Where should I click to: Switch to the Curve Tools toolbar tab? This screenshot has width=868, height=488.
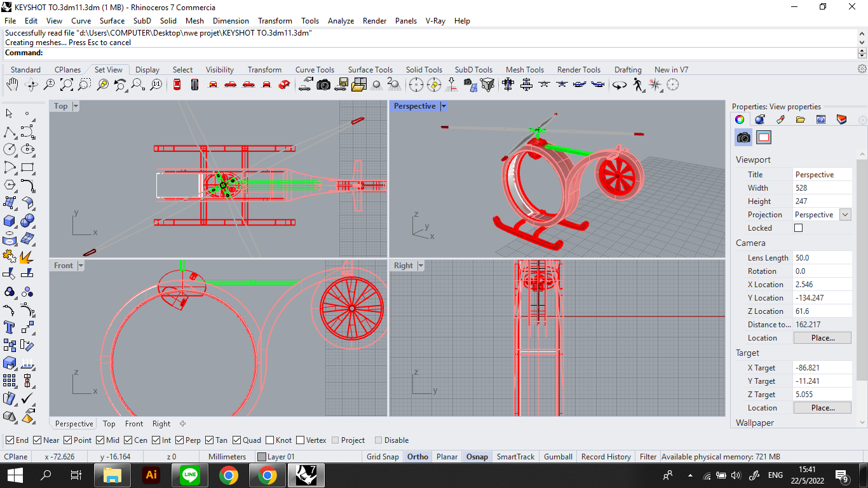(315, 70)
